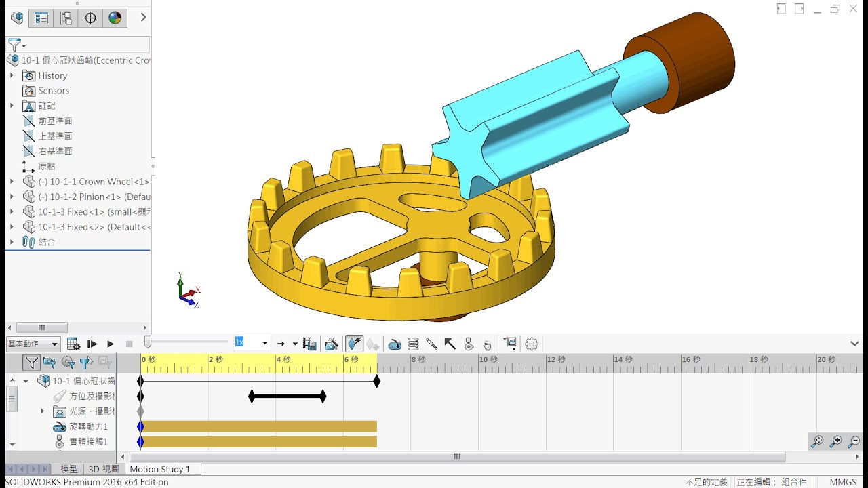Toggle Filter Animated in motion tree
The height and width of the screenshot is (488, 868).
coord(50,363)
